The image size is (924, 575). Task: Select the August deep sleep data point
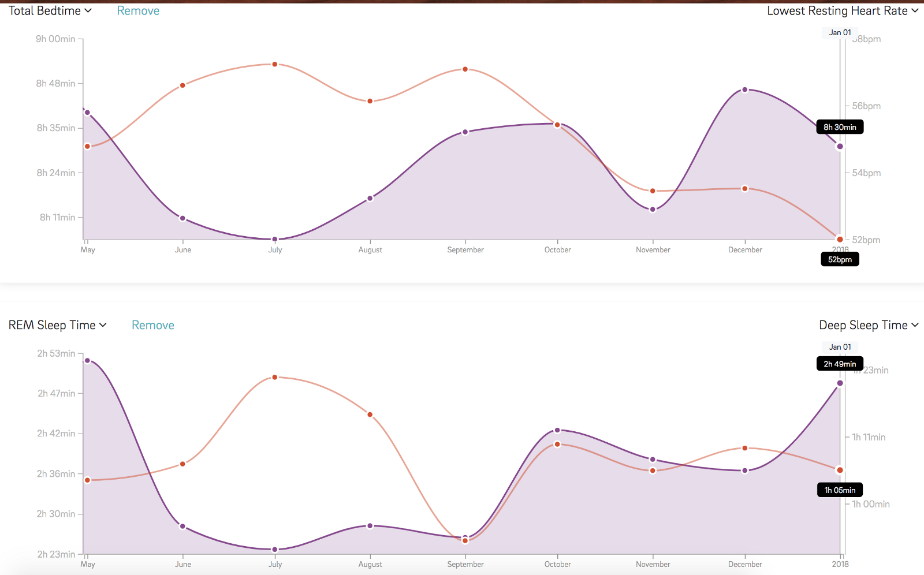[370, 415]
